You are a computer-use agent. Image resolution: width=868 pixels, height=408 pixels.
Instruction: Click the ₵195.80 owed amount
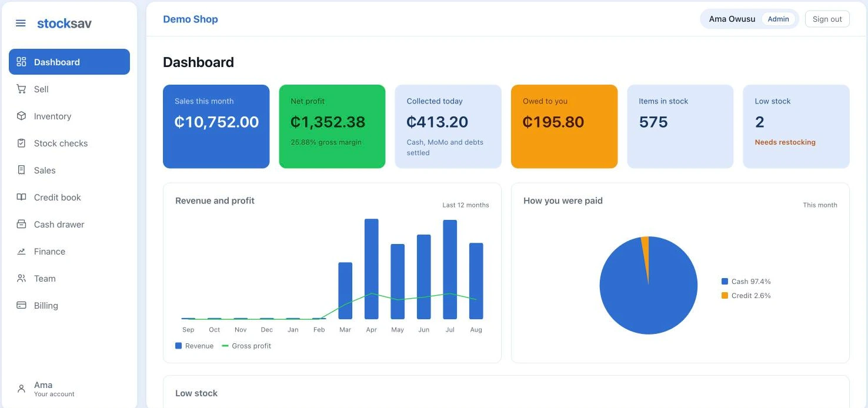[553, 122]
